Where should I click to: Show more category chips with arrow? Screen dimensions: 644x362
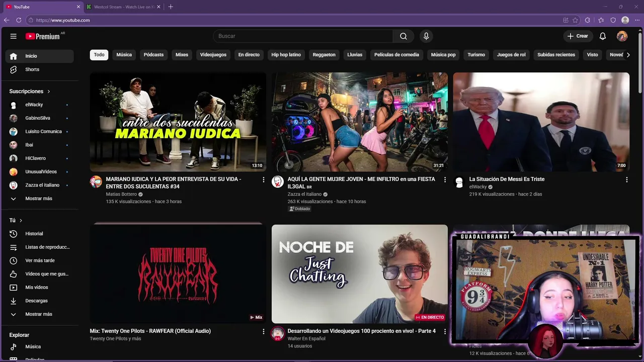pos(628,55)
